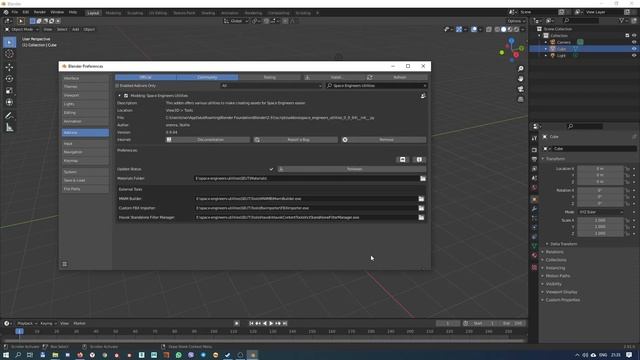The image size is (640, 360).
Task: Toggle visibility eye of the Camera
Action: click(634, 42)
